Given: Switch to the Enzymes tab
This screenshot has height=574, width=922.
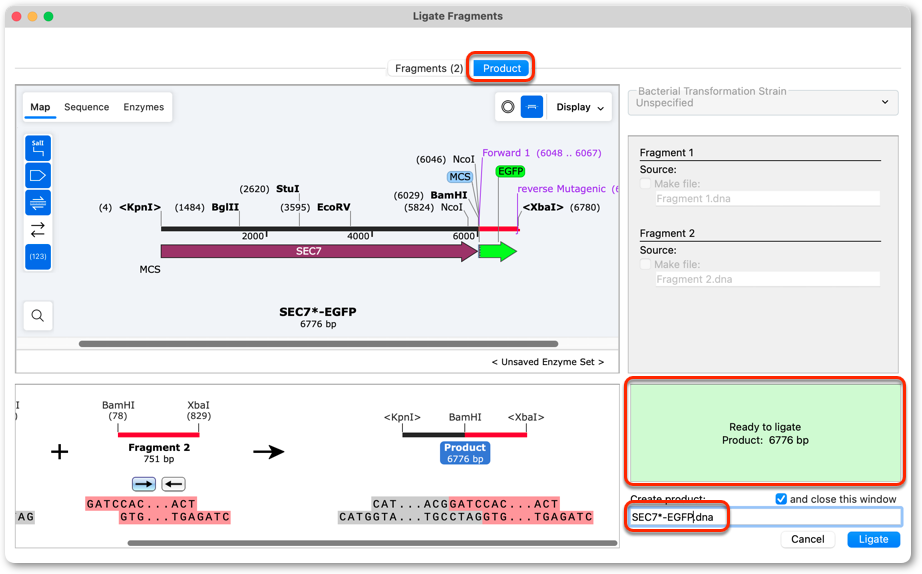Looking at the screenshot, I should (x=143, y=107).
